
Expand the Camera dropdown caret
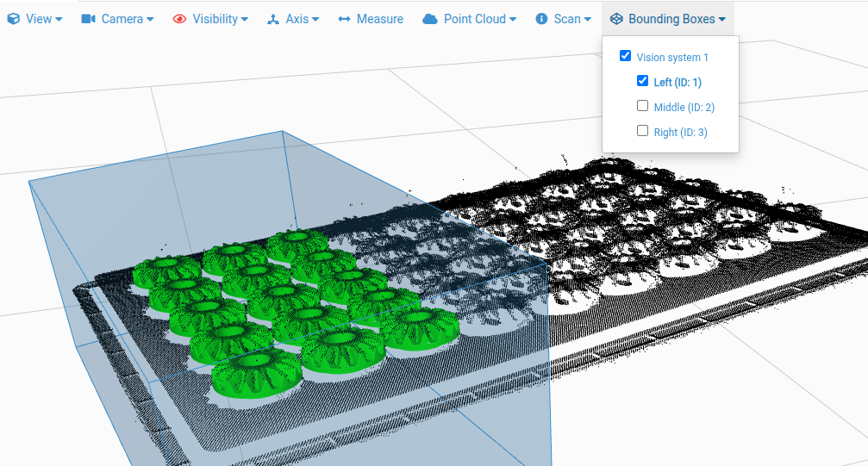pyautogui.click(x=149, y=19)
